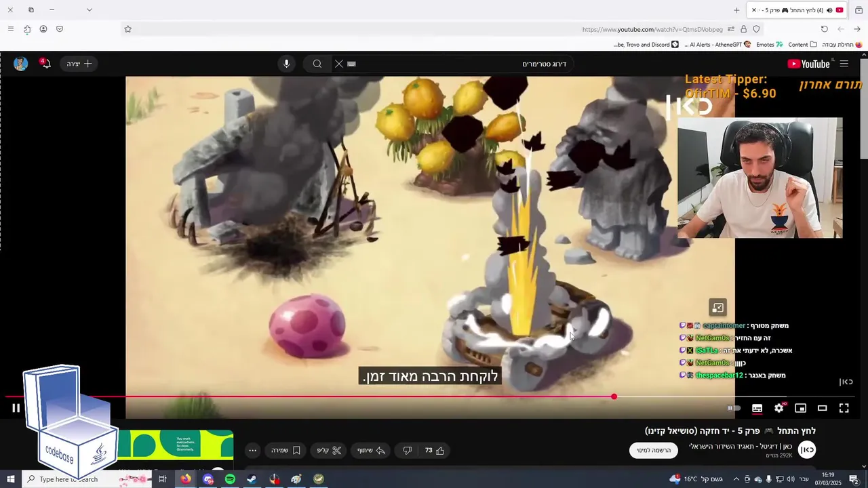Switch to theater mode view
The height and width of the screenshot is (488, 868).
tap(822, 408)
